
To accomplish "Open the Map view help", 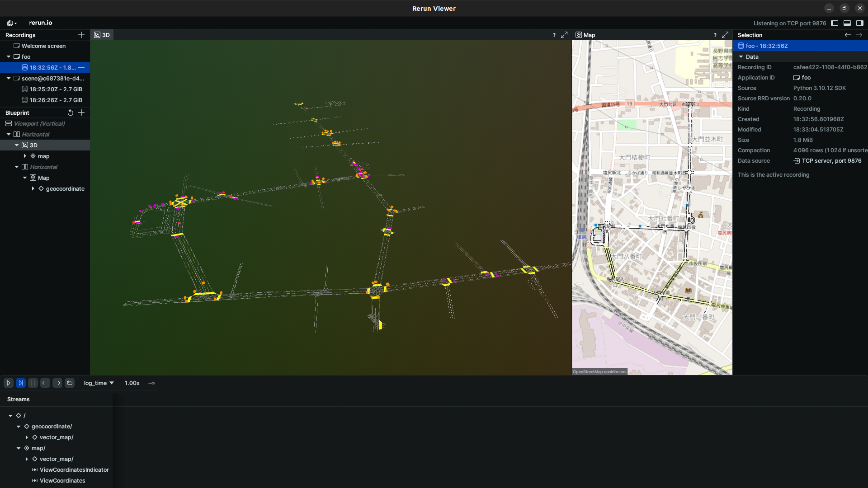I will tap(715, 35).
